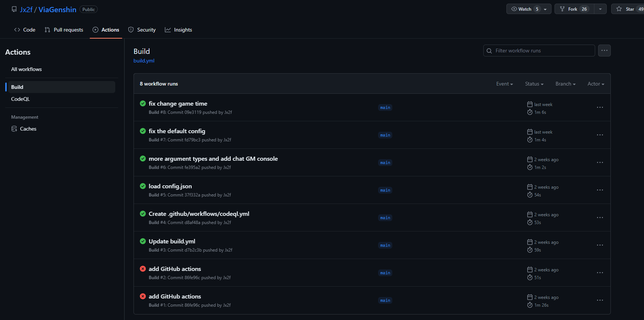This screenshot has height=320, width=644.
Task: Open the three-dot menu for Build #7 row
Action: (x=600, y=135)
